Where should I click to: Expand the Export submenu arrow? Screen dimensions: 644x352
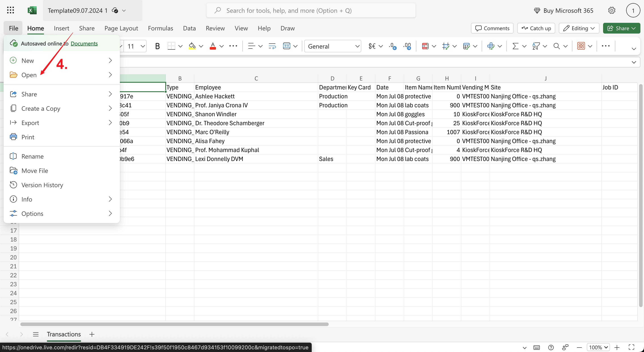(110, 123)
